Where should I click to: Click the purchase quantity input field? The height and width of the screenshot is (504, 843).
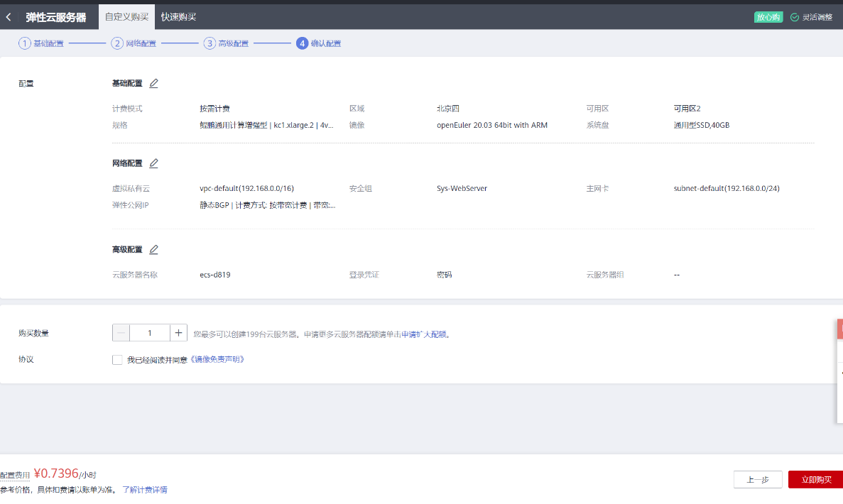[149, 333]
